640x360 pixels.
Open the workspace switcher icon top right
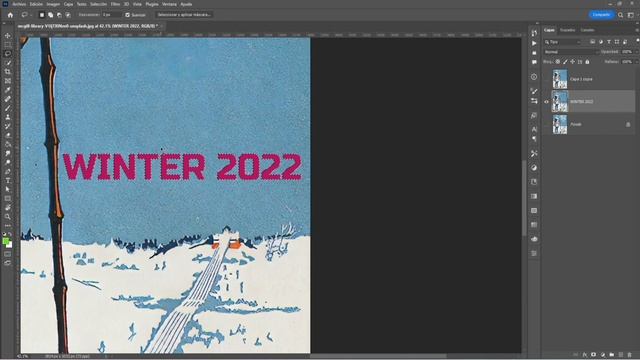(631, 15)
